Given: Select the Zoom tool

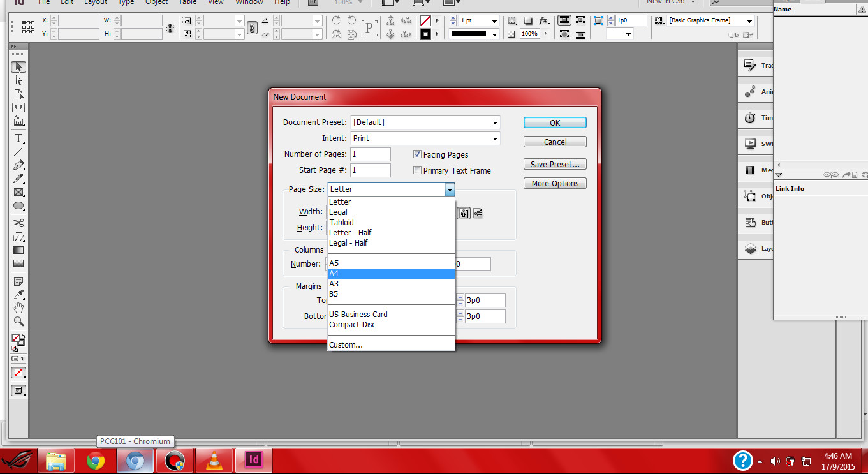Looking at the screenshot, I should click(x=18, y=322).
